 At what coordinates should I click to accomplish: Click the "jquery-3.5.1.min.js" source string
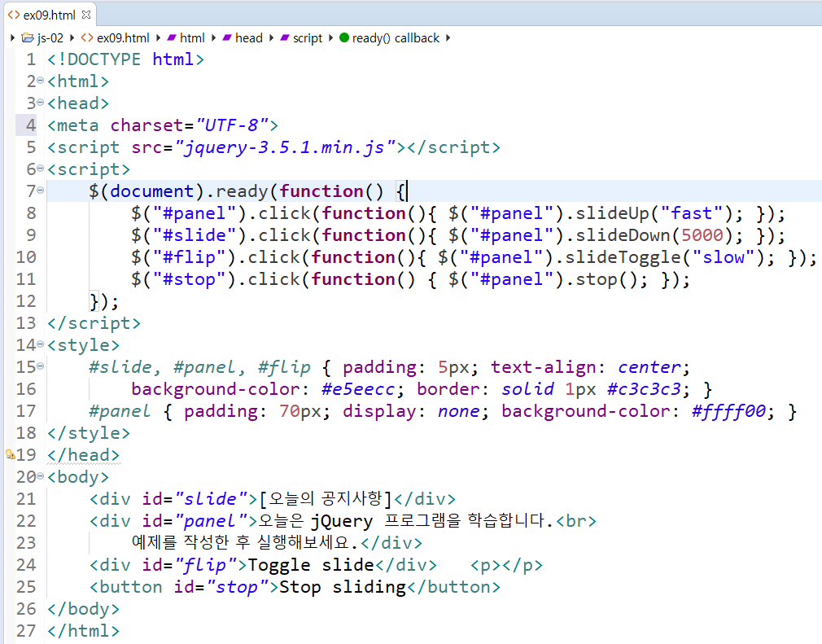285,147
